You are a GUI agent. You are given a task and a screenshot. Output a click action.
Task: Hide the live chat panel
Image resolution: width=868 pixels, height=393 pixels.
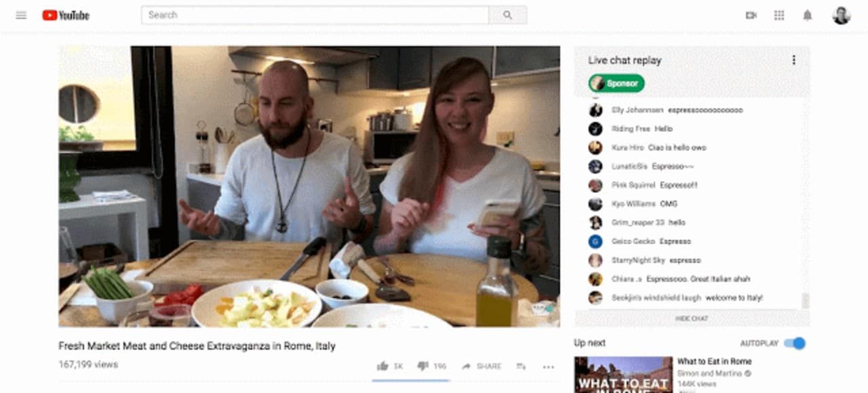692,318
